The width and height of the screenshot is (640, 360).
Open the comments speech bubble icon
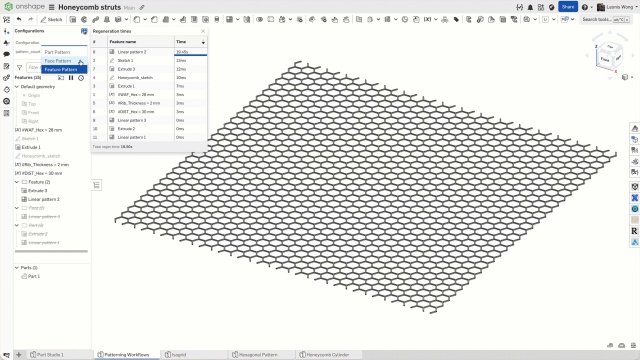tap(7, 54)
